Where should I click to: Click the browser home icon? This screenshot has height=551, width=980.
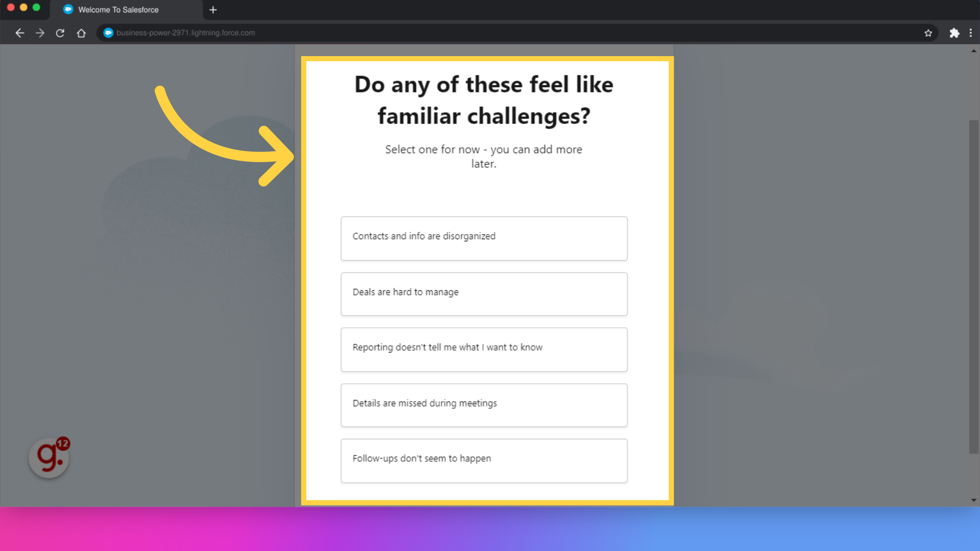click(x=82, y=33)
